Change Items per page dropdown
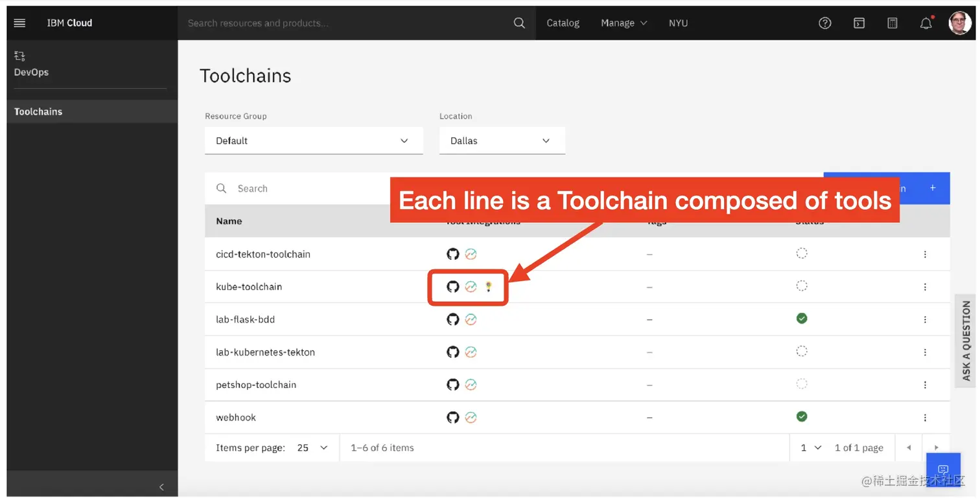This screenshot has height=502, width=980. tap(312, 448)
